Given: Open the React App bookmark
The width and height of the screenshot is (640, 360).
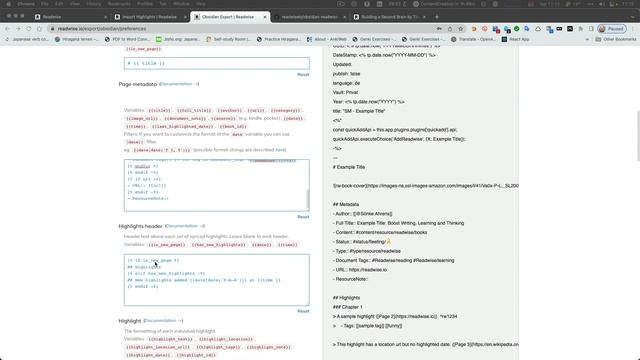Looking at the screenshot, I should click(516, 39).
